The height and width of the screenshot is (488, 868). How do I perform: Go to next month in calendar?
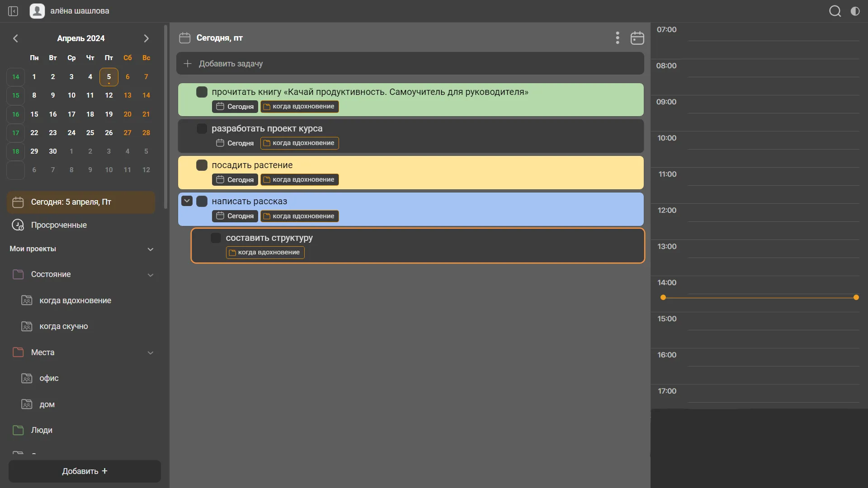(x=146, y=38)
